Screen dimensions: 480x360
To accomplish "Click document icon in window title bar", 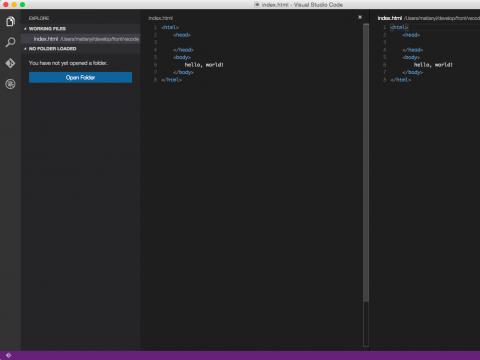I will pos(257,4).
